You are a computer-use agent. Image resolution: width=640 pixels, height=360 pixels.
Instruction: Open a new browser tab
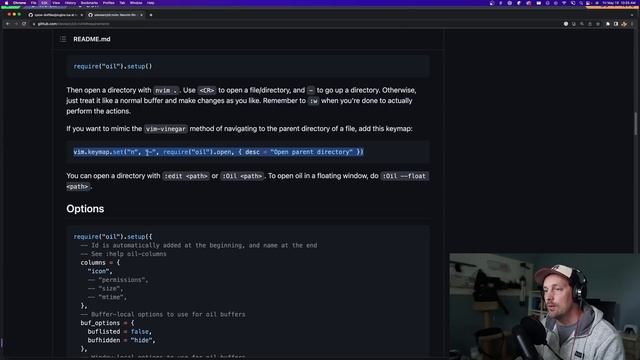coord(151,15)
